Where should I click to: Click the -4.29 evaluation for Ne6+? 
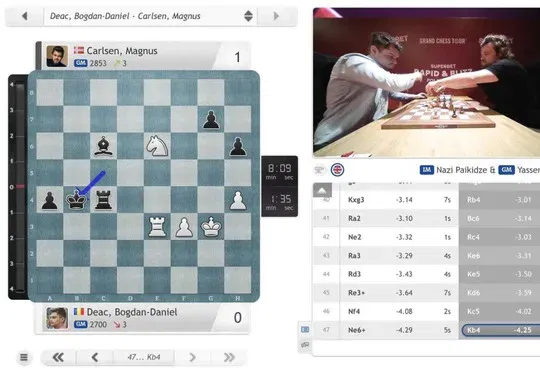click(404, 330)
